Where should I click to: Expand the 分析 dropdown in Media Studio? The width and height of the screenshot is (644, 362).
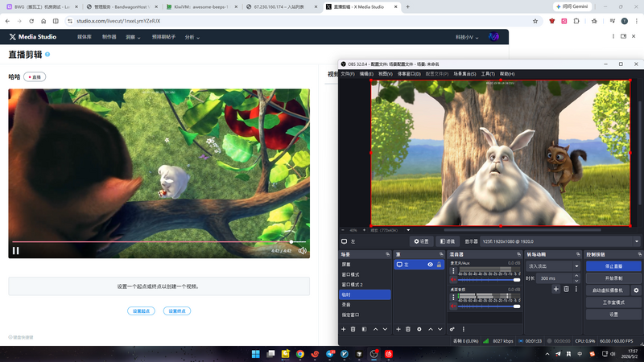coord(192,37)
